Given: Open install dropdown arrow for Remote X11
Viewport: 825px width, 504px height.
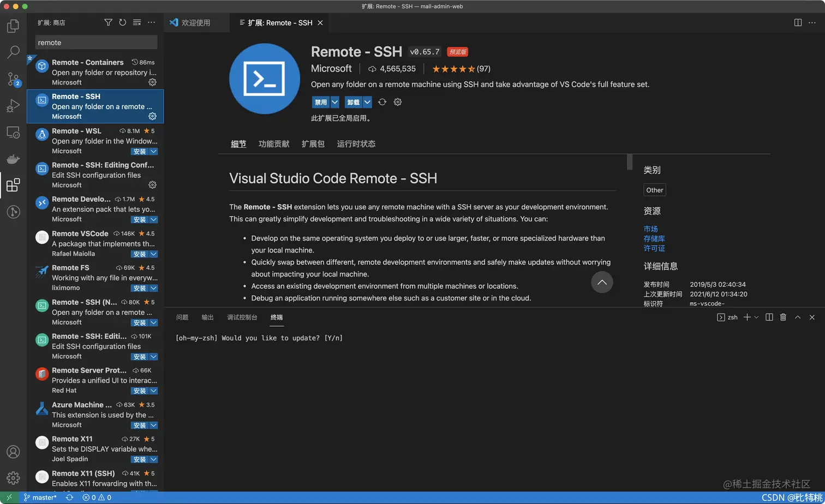Looking at the screenshot, I should 154,459.
